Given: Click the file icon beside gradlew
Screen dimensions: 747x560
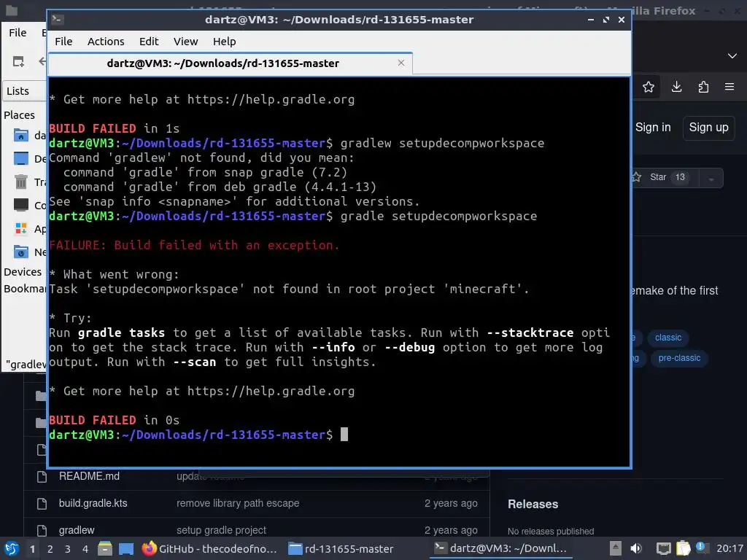Looking at the screenshot, I should [42, 530].
